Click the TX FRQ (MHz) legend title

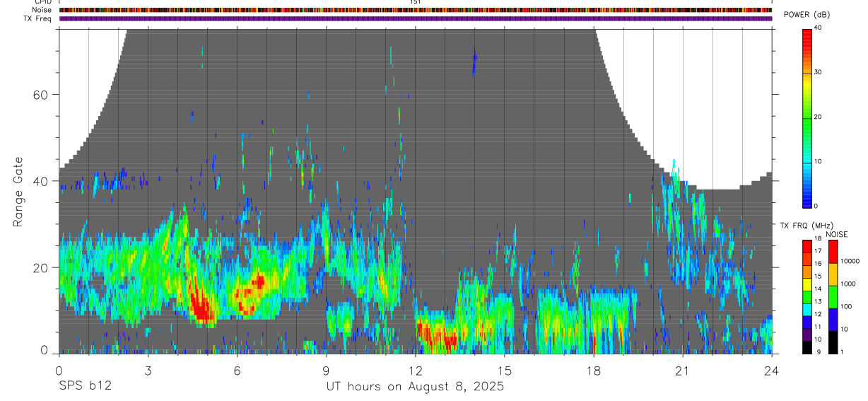tap(807, 226)
